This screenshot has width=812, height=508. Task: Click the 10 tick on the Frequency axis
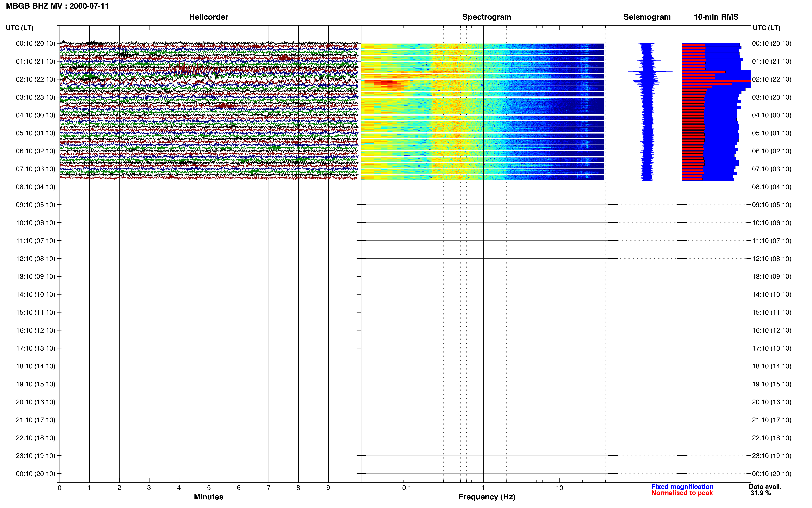(559, 487)
